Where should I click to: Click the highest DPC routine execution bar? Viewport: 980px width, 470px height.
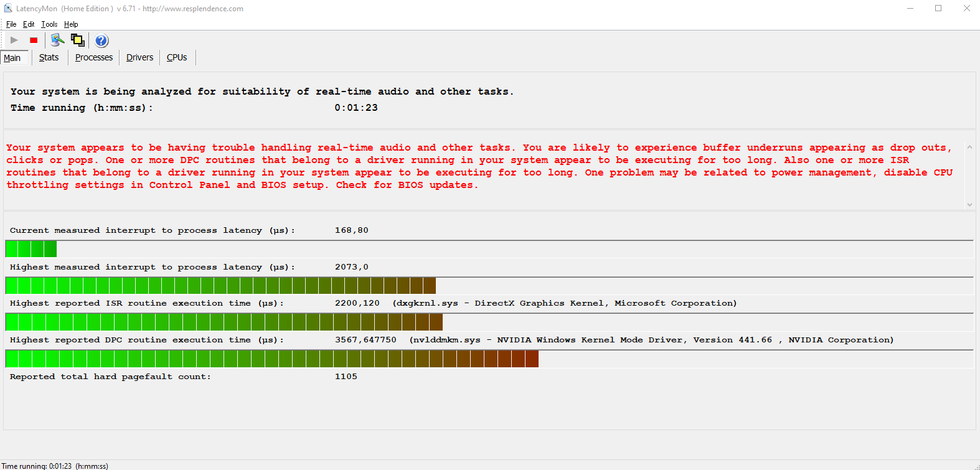tap(489, 359)
